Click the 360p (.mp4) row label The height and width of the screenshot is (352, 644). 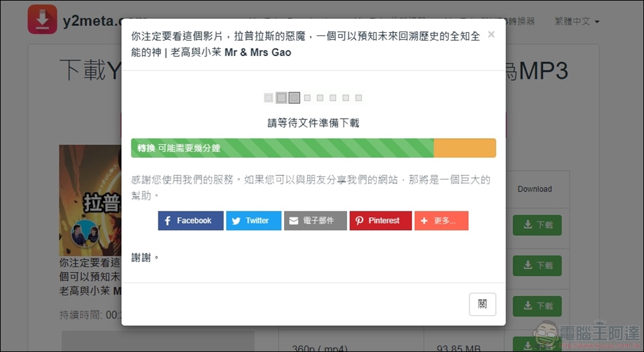pyautogui.click(x=319, y=348)
